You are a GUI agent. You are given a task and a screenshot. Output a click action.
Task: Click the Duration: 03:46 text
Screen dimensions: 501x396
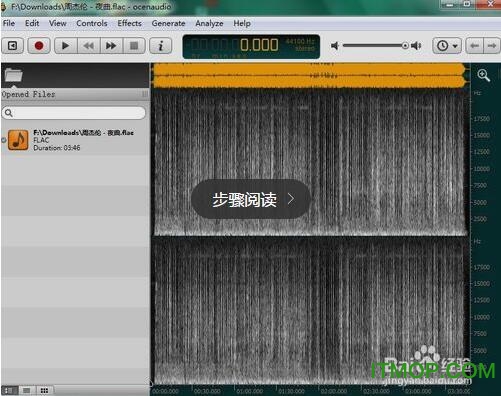57,148
